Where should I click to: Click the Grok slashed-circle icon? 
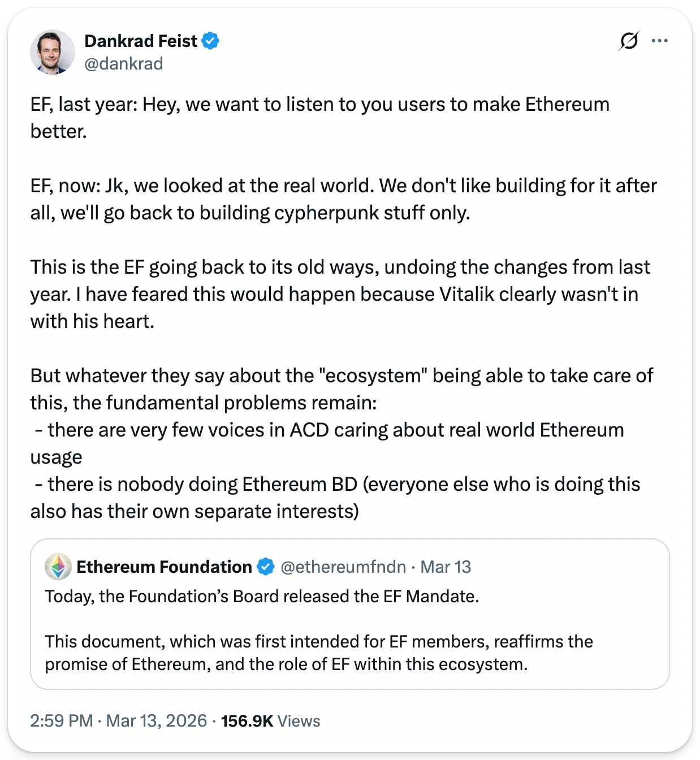(x=629, y=41)
